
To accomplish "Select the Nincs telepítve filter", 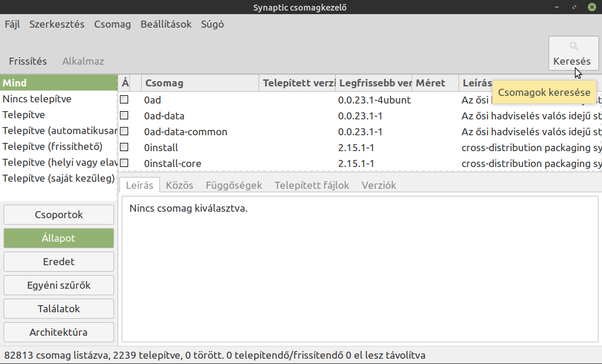I will (x=58, y=99).
